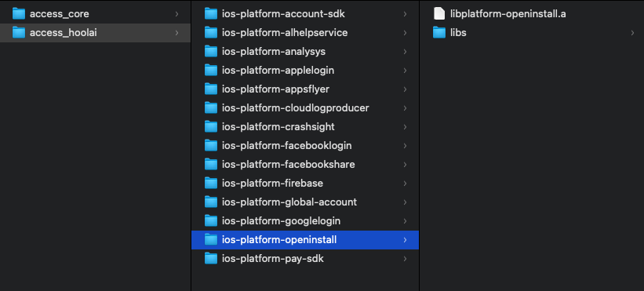The width and height of the screenshot is (644, 291).
Task: Click folder icon for ios-platform-facebookshare
Action: [x=211, y=165]
